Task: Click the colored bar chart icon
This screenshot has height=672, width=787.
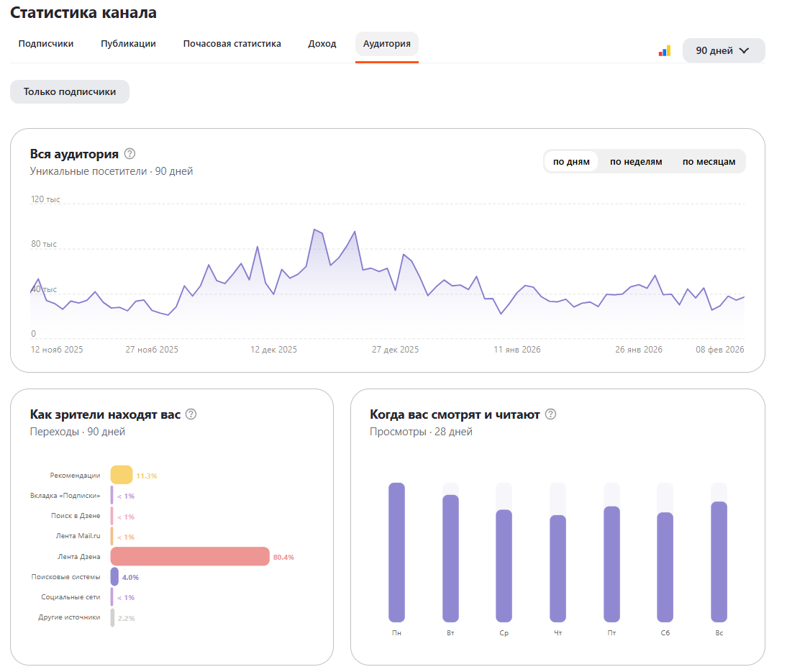Action: [x=664, y=51]
